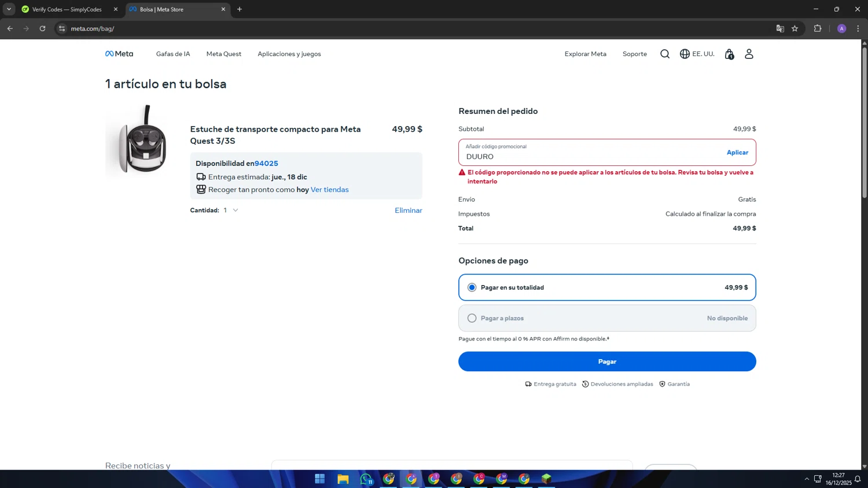
Task: Open the Soporte menu
Action: coord(635,54)
